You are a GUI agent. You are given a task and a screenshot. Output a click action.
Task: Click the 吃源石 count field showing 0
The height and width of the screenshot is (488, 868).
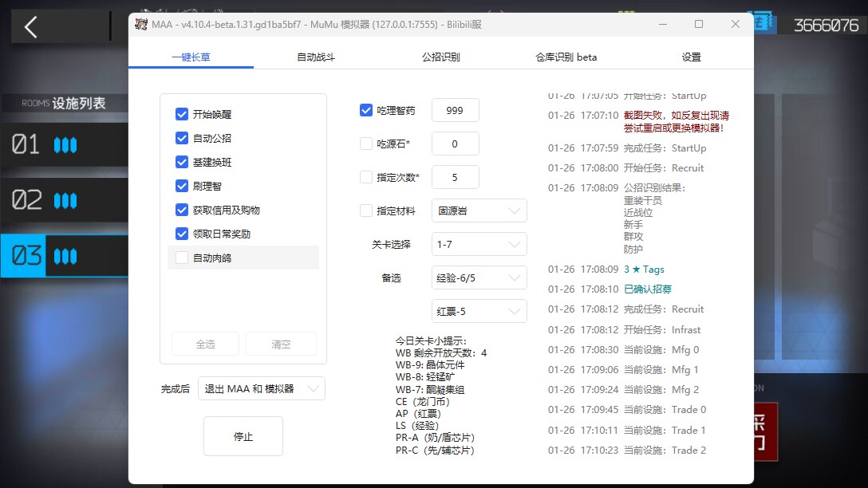tap(455, 144)
